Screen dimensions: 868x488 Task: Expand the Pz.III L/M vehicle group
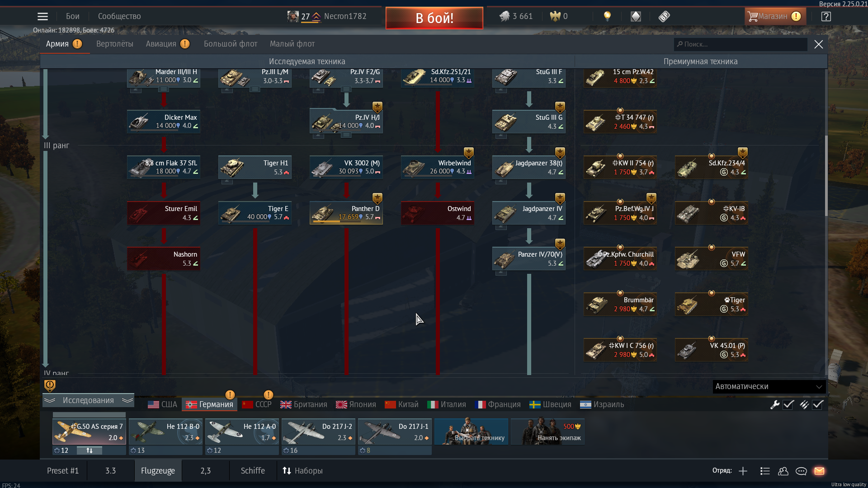[x=255, y=89]
